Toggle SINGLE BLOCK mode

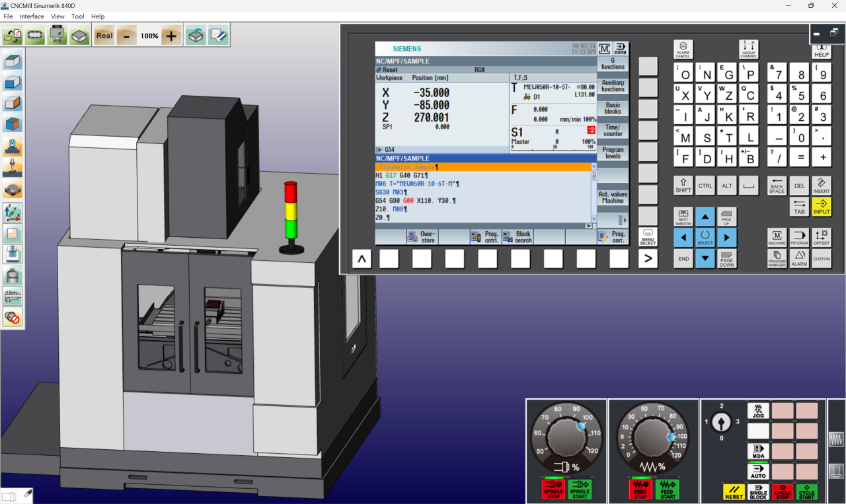[x=758, y=492]
